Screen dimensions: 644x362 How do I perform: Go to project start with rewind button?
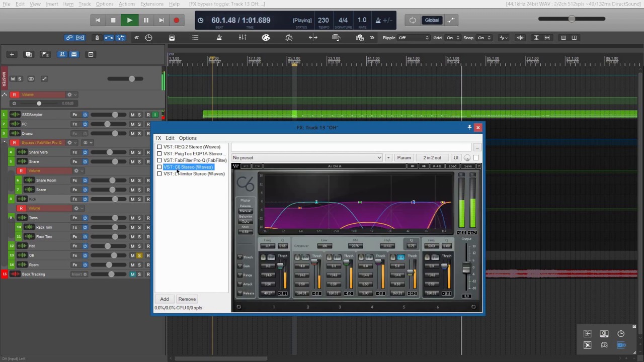pos(98,20)
